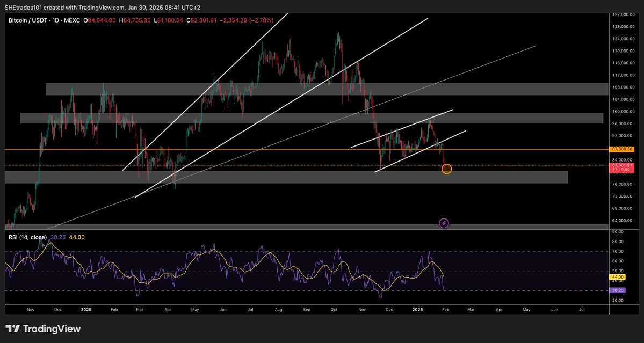Image resolution: width=644 pixels, height=343 pixels.
Task: Click the 90.00 RSI axis label
Action: click(618, 232)
